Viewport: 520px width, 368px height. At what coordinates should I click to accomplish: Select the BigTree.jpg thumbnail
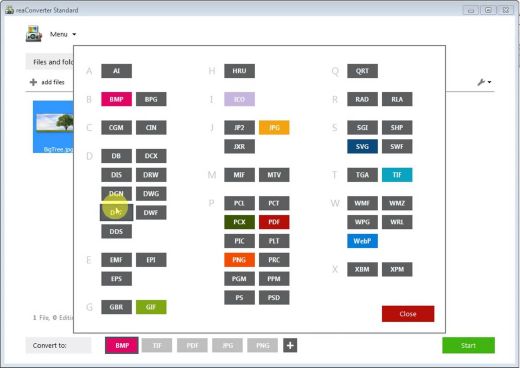click(x=53, y=127)
